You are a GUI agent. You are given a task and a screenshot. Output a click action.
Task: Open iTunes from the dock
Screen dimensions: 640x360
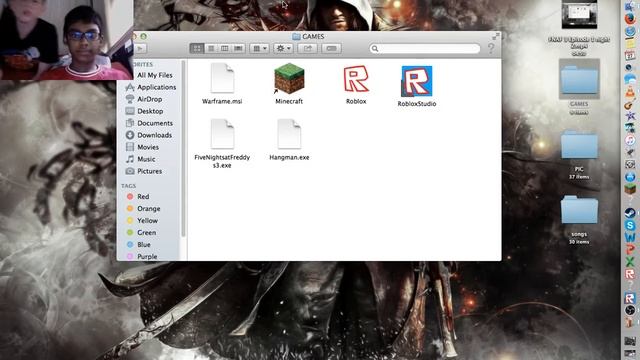(x=630, y=140)
